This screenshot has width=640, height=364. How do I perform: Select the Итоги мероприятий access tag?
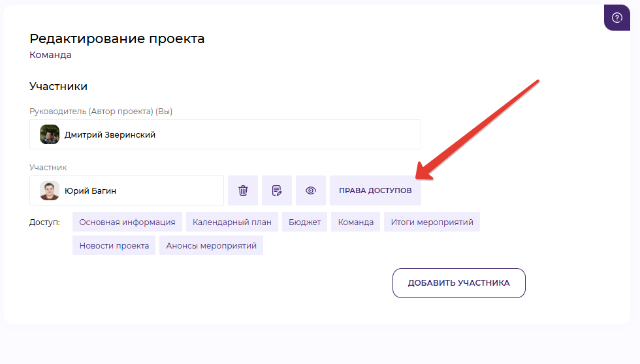tap(432, 222)
